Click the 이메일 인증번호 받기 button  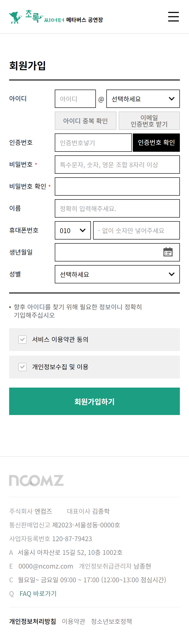[149, 121]
